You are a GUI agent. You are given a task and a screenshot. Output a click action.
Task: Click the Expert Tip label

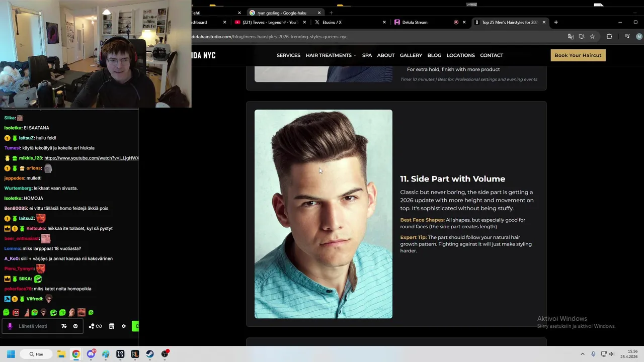coord(413,237)
